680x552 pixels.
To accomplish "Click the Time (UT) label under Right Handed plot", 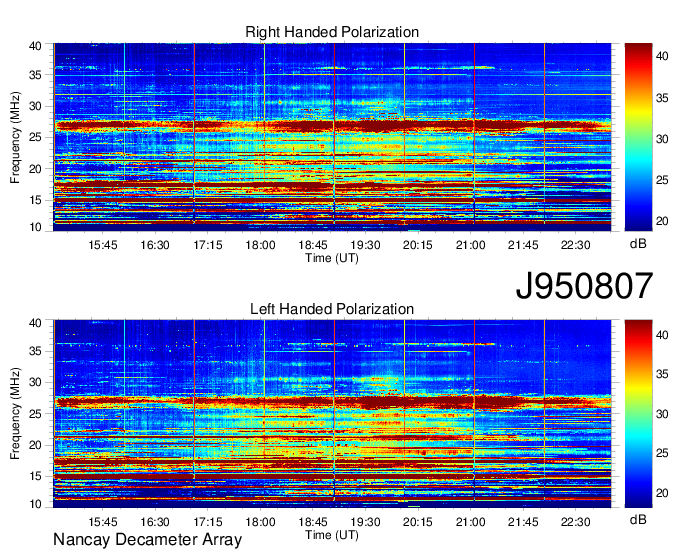I will (332, 258).
